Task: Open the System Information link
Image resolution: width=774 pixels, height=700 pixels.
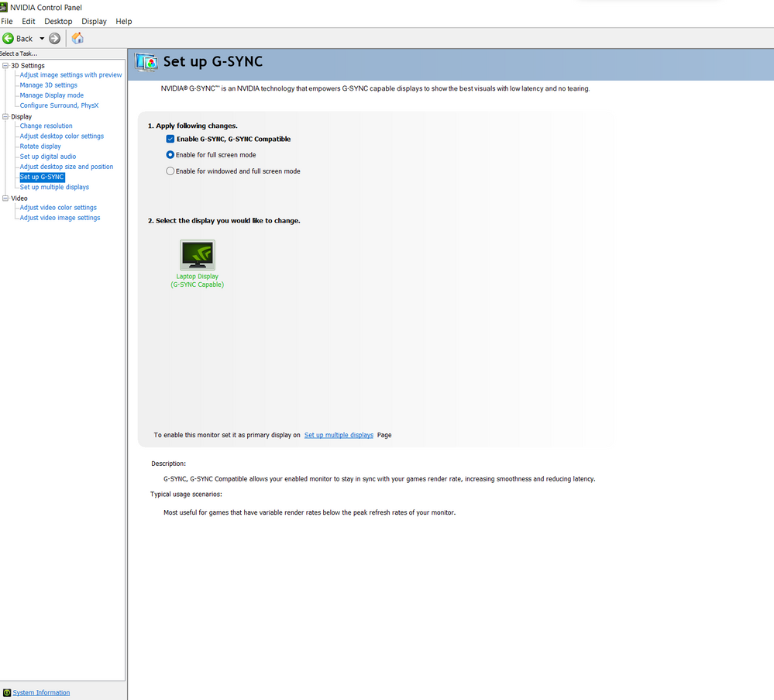Action: pos(41,692)
